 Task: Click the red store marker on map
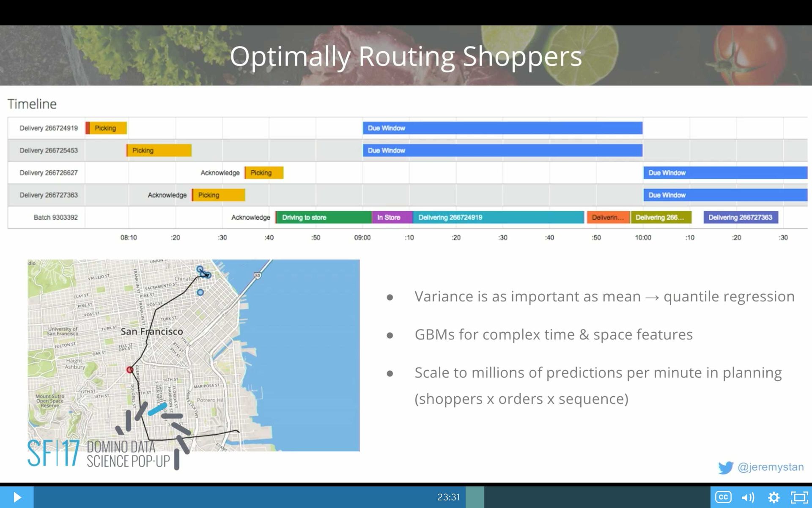130,370
